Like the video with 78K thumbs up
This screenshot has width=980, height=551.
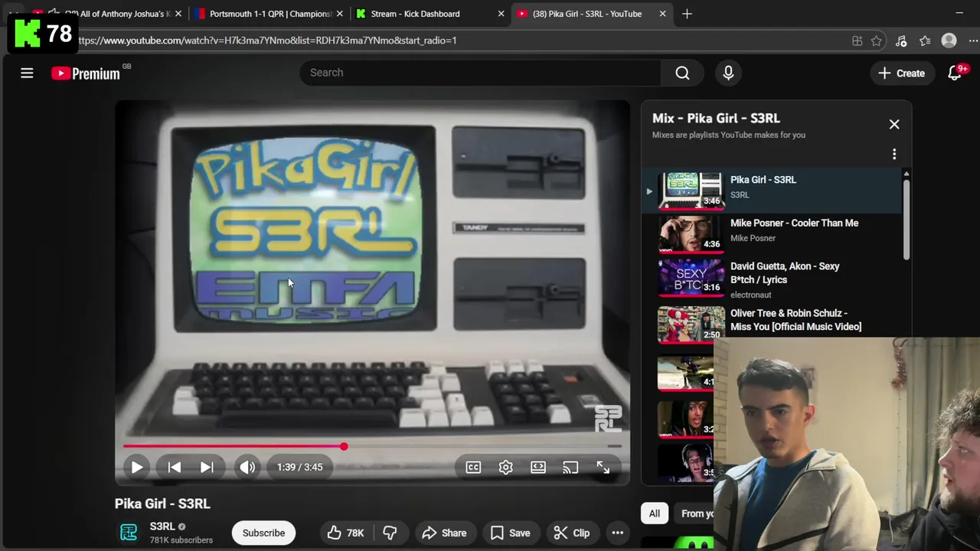coord(345,533)
